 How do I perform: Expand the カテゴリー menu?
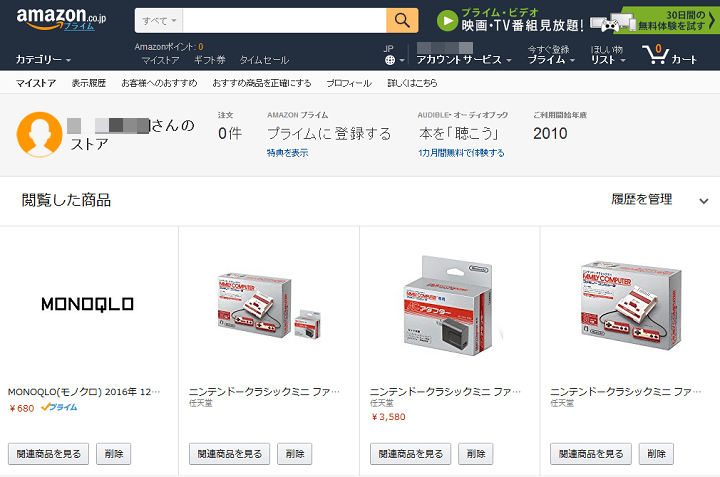pyautogui.click(x=43, y=60)
